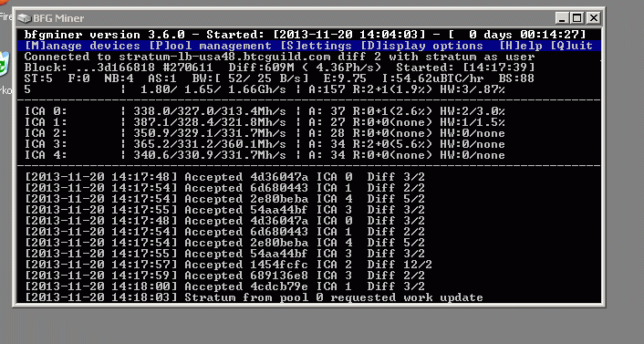Click the green recycle desktop icon at left

coord(5,64)
